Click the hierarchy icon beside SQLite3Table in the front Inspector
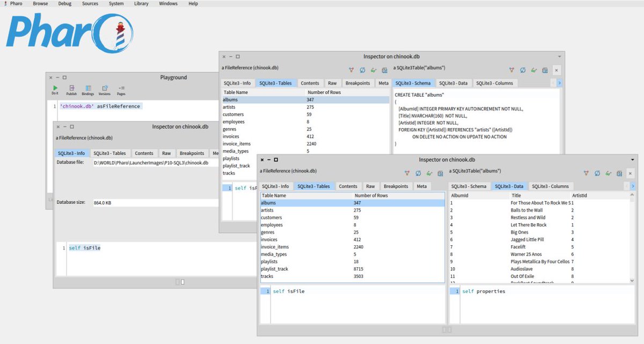Image resolution: width=644 pixels, height=344 pixels. point(587,173)
